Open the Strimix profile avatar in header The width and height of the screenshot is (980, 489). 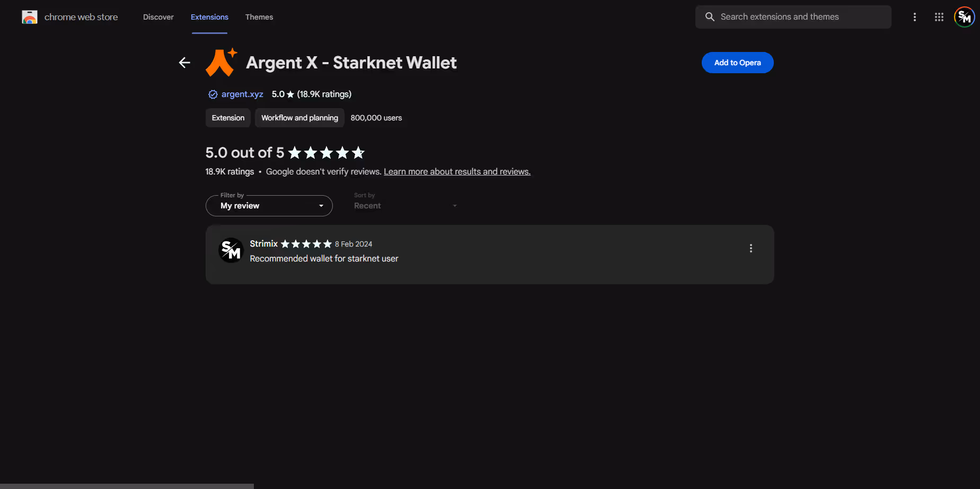(965, 17)
